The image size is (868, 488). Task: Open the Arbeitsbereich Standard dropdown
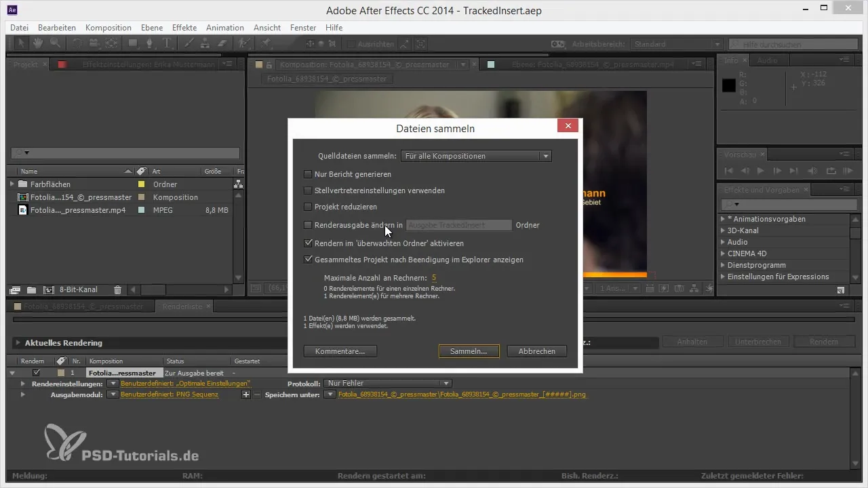click(x=676, y=44)
